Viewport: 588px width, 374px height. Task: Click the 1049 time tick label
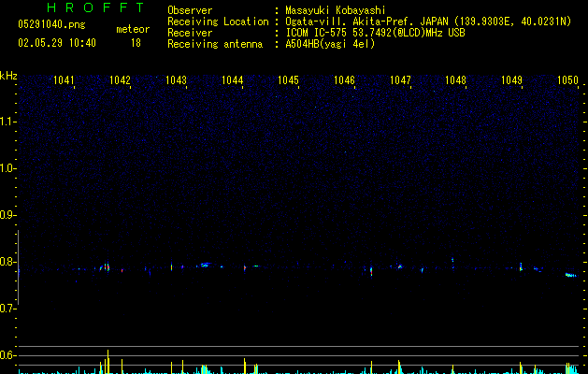pyautogui.click(x=512, y=80)
